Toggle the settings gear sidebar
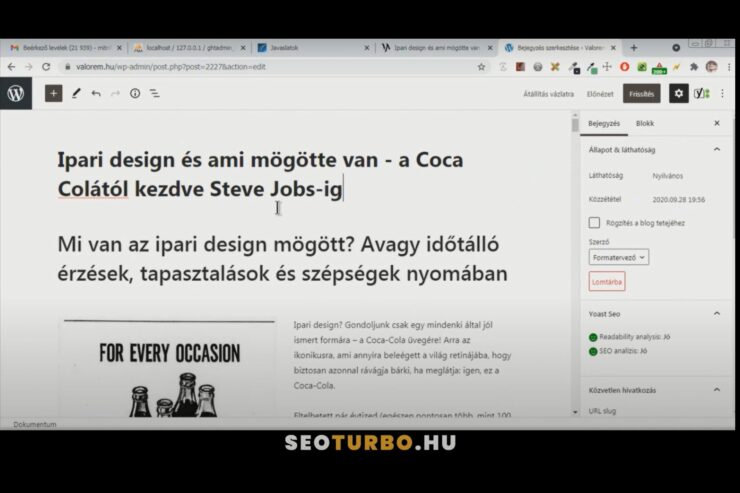740x493 pixels. pyautogui.click(x=678, y=93)
